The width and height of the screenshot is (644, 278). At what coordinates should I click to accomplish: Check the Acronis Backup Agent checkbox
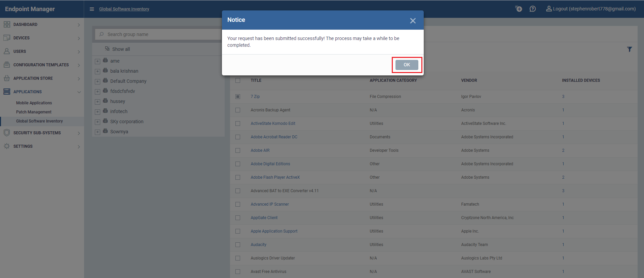point(238,110)
